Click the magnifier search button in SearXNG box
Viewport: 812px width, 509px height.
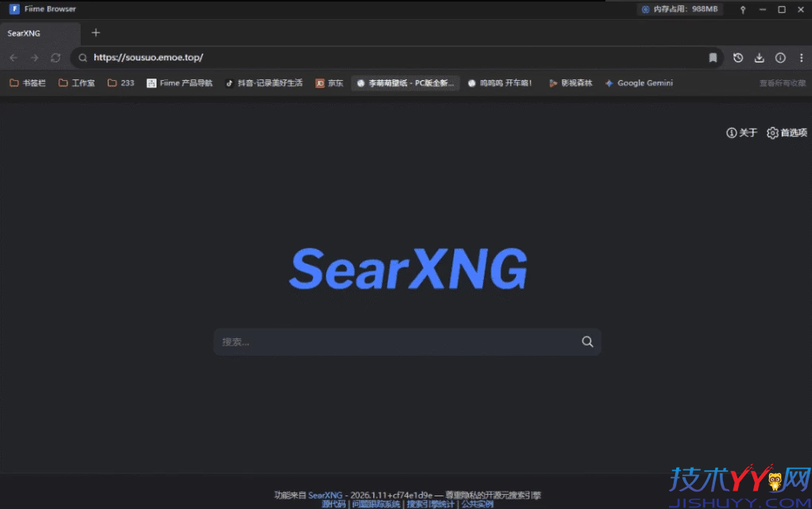click(587, 341)
